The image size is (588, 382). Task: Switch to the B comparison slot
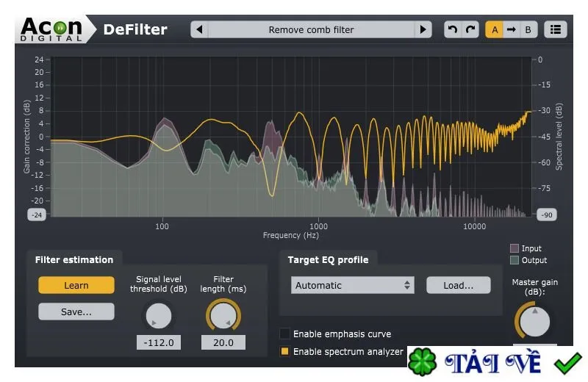coord(528,29)
